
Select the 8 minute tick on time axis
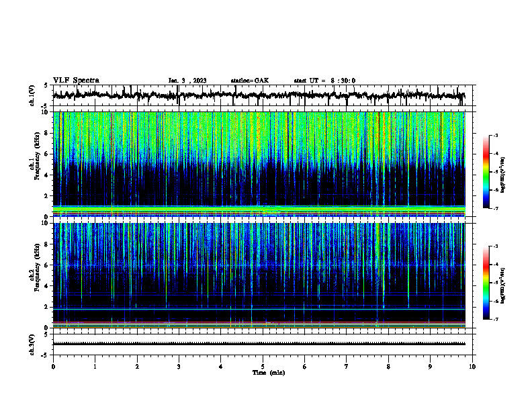coord(388,367)
